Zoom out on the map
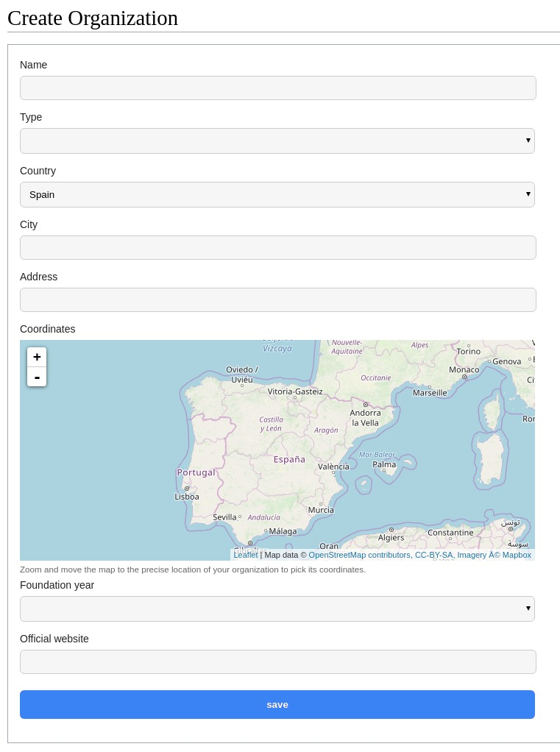Screen dimensions: 560x752 [37, 377]
